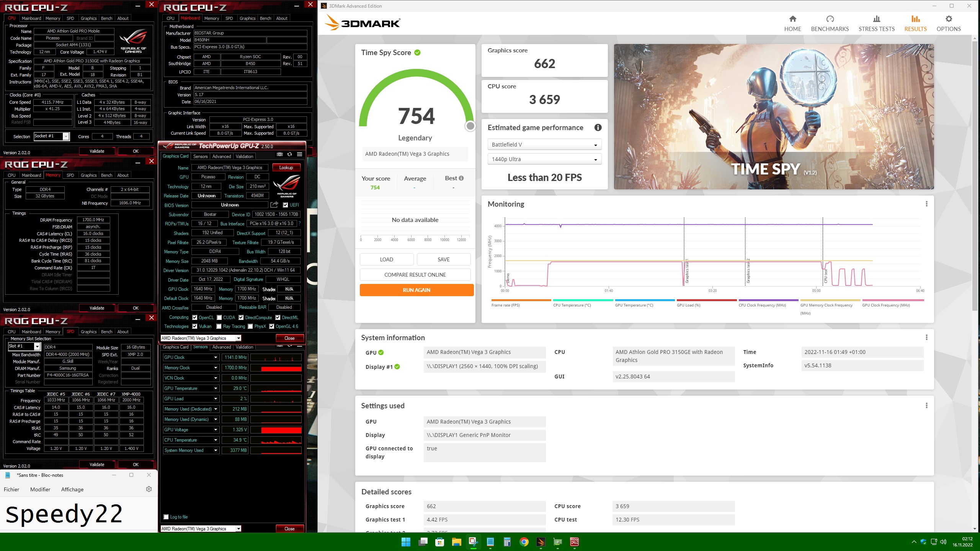
Task: Click SAVE result button
Action: pos(443,259)
